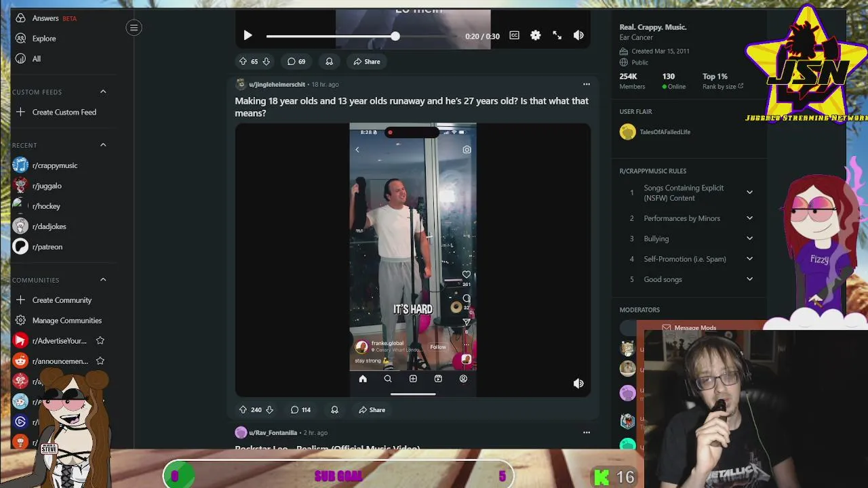
Task: Upvote the post with 240 points
Action: coord(243,410)
